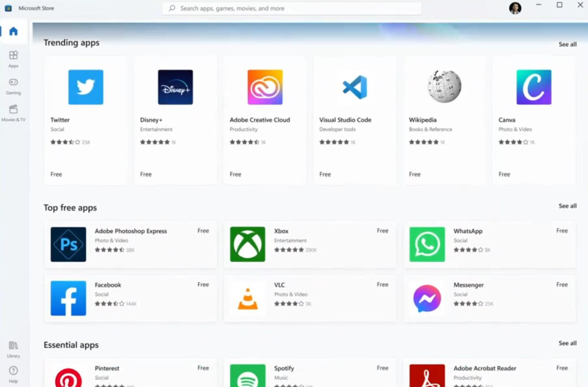See all Essential apps
This screenshot has height=387, width=588.
click(x=567, y=343)
